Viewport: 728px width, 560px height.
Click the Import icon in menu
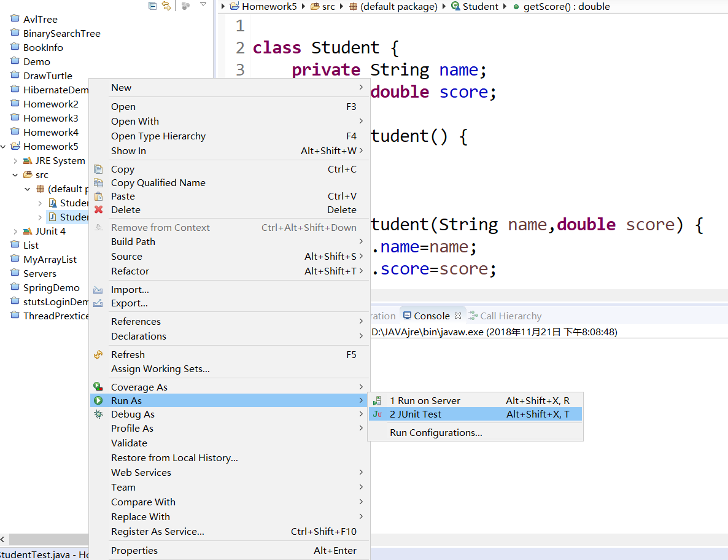point(98,290)
